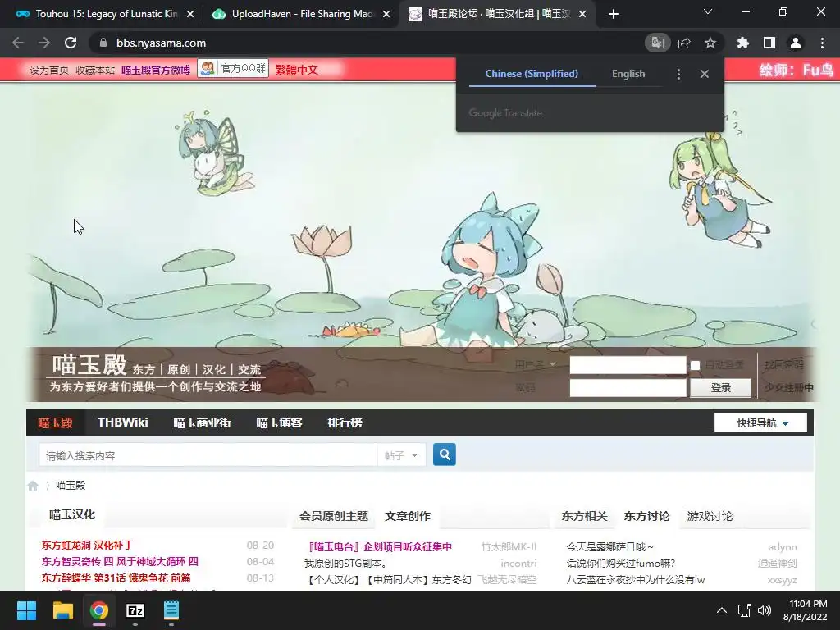The width and height of the screenshot is (840, 630).
Task: Click the username input field
Action: pyautogui.click(x=628, y=365)
